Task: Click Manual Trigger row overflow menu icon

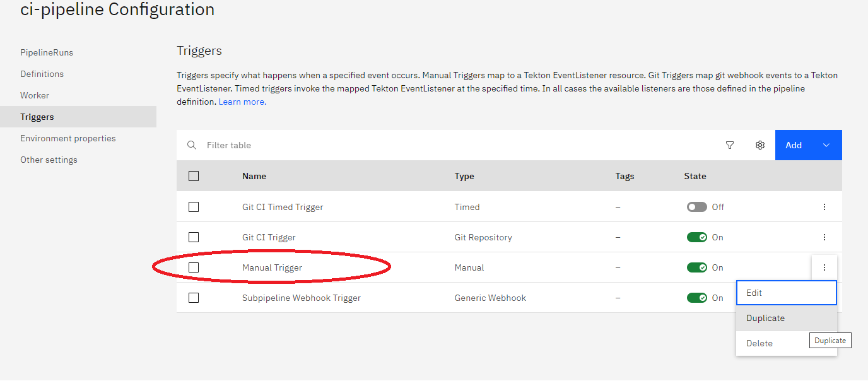Action: coord(824,267)
